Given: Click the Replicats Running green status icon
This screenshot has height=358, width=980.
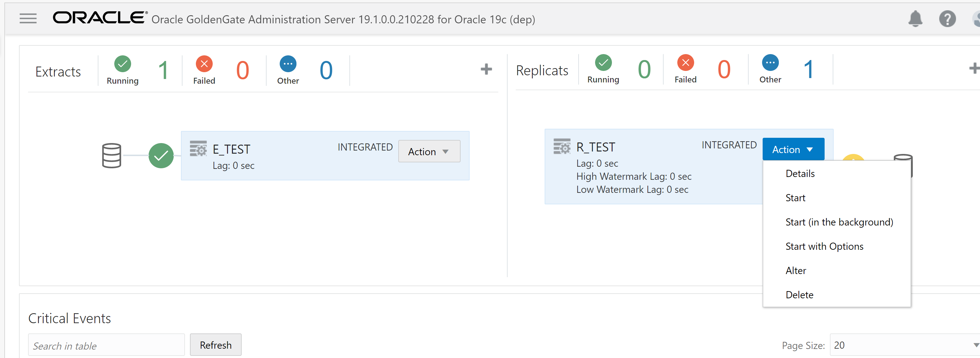Looking at the screenshot, I should (x=603, y=63).
